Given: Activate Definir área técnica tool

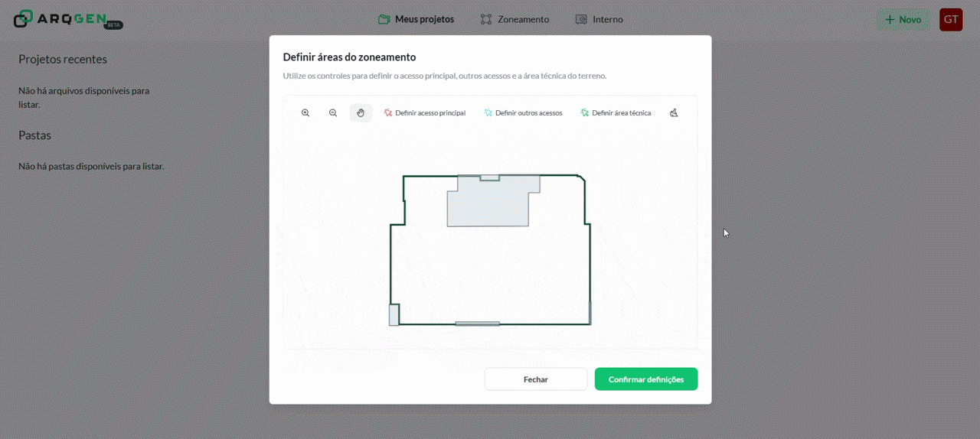Looking at the screenshot, I should 616,113.
